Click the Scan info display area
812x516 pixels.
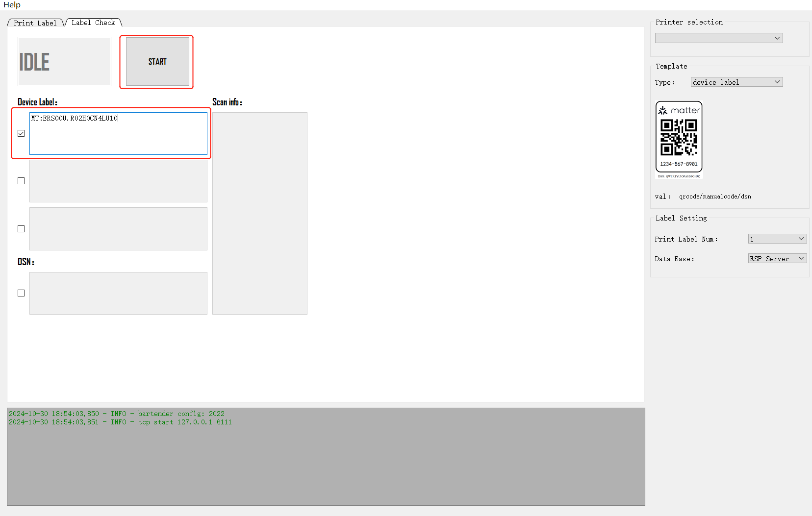click(259, 213)
